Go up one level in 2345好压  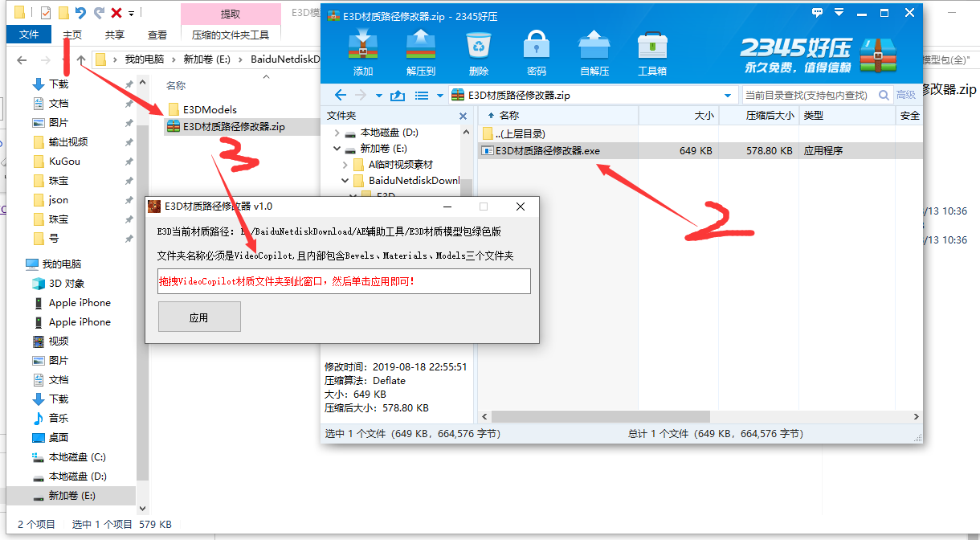[x=397, y=95]
